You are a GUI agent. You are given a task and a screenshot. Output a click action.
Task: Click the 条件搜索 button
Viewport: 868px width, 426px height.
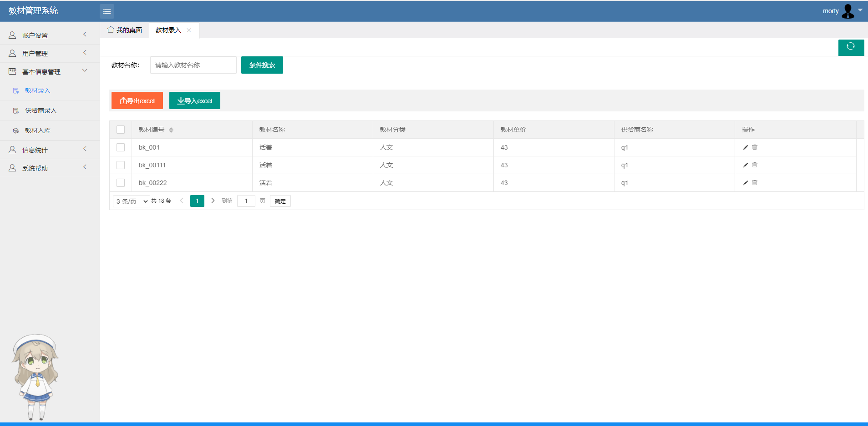[x=262, y=65]
